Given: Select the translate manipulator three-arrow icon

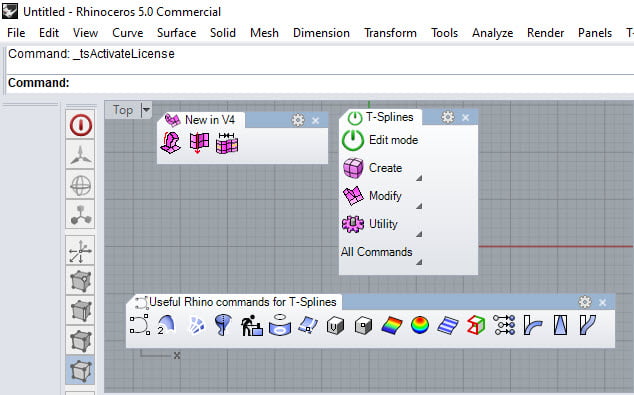Looking at the screenshot, I should [80, 155].
